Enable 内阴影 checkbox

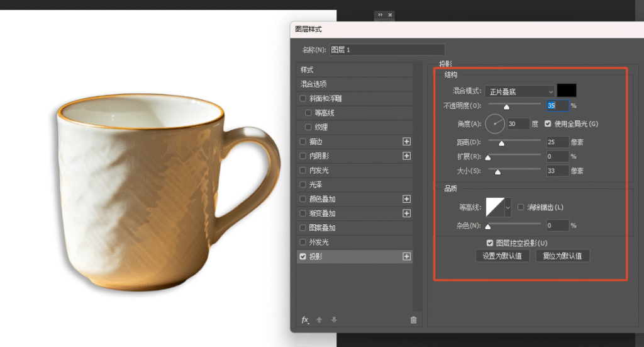tap(303, 156)
